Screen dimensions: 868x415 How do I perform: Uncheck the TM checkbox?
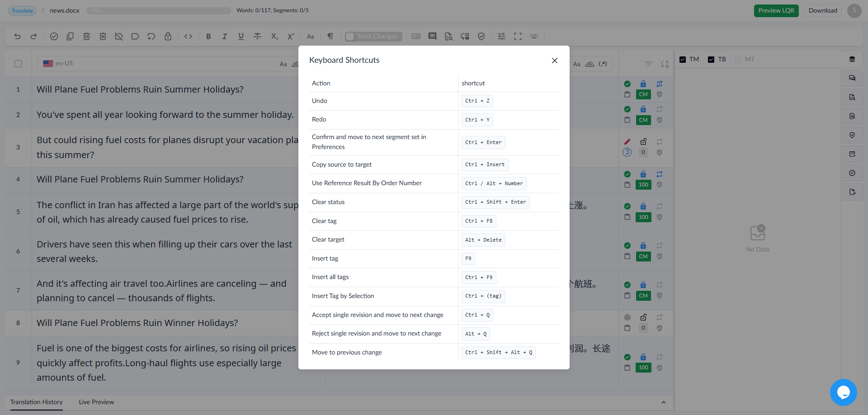683,60
